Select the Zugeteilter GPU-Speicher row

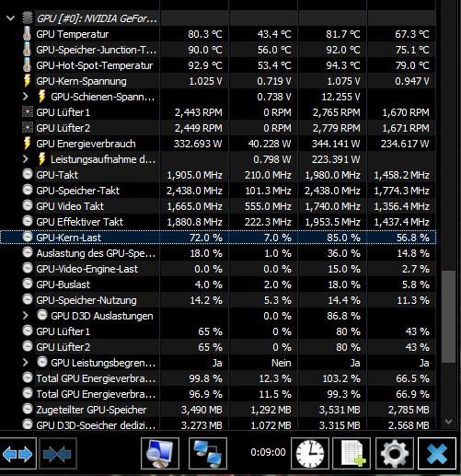(218, 410)
